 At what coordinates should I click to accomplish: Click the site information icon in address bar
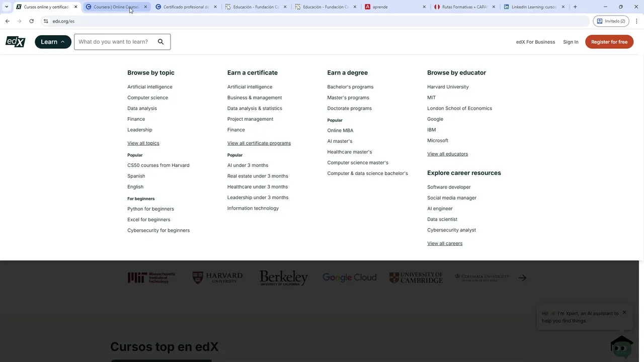[46, 21]
